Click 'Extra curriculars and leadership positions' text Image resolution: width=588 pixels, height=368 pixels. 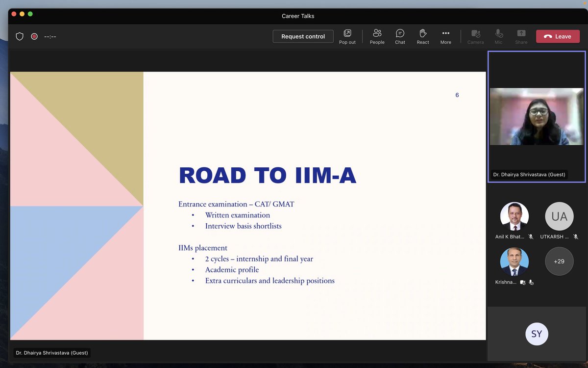pyautogui.click(x=270, y=281)
